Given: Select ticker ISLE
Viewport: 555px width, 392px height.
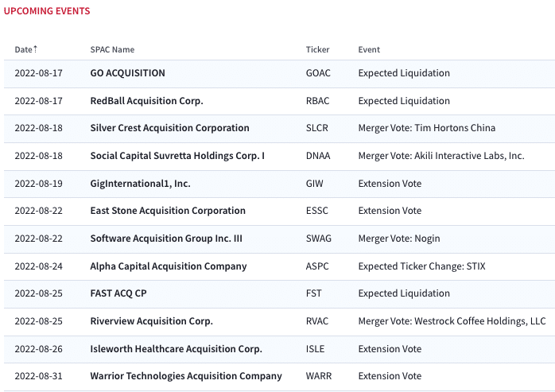Looking at the screenshot, I should [315, 349].
